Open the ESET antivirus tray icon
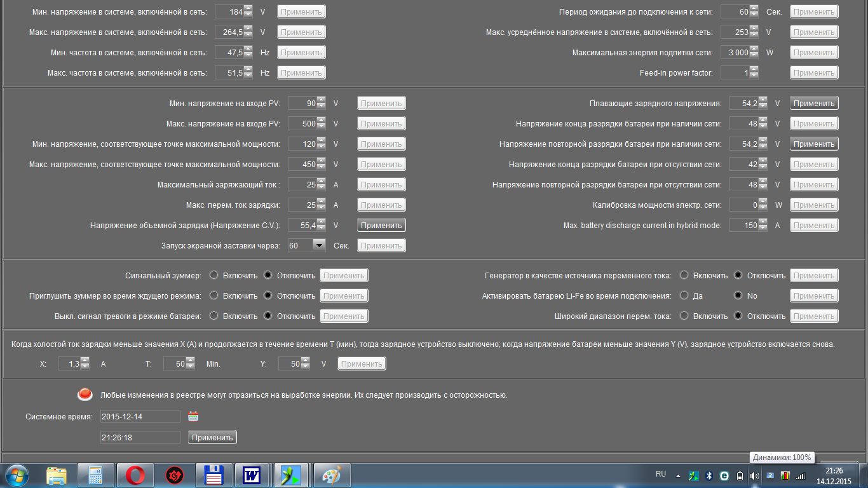This screenshot has height=488, width=868. [724, 475]
